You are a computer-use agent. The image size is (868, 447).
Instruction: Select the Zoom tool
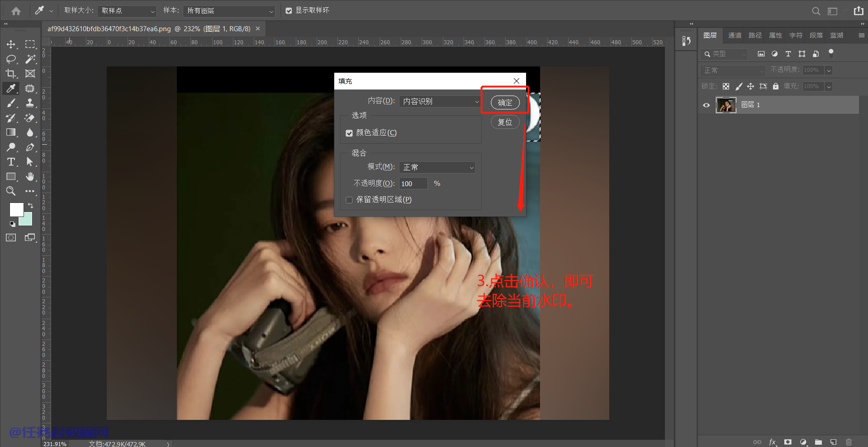pos(11,191)
